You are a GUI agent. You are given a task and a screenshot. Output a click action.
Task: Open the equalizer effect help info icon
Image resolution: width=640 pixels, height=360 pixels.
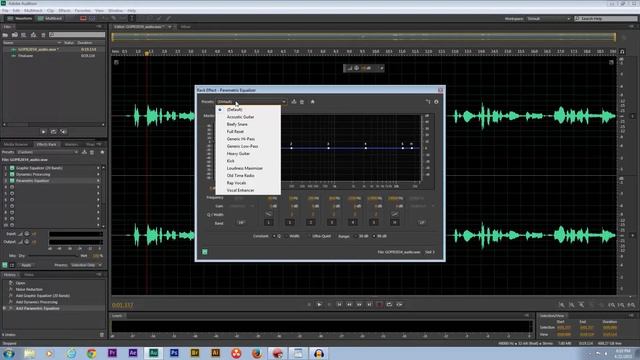point(436,102)
